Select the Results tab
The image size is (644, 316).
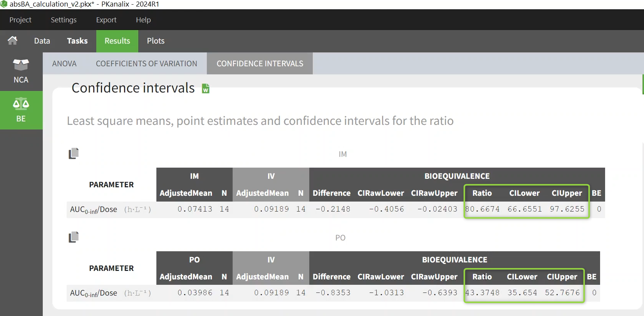(x=117, y=41)
